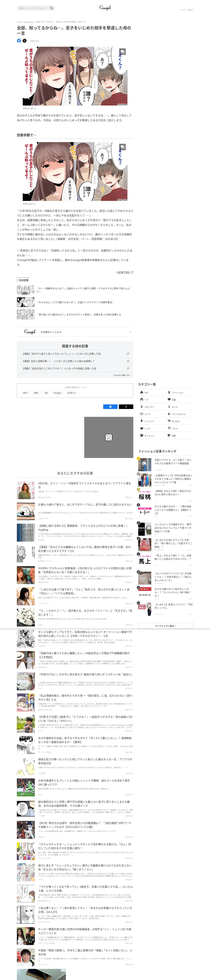Screen dimensions: 210x980
Task: Click the search magnifier icon in header
Action: click(x=52, y=8)
